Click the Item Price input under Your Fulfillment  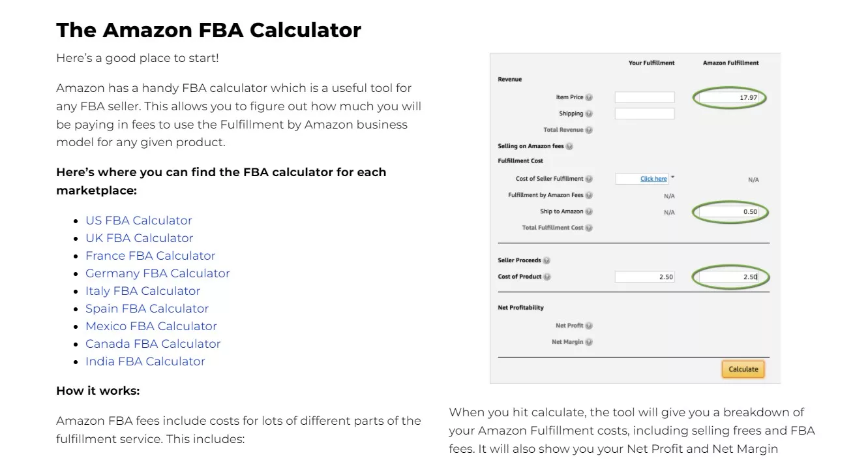coord(644,97)
